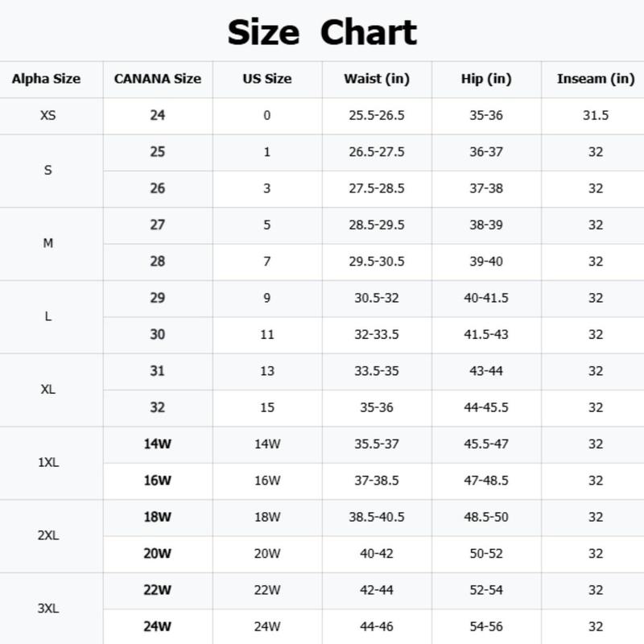Click the bold 22W CANANA size cell

click(x=158, y=590)
